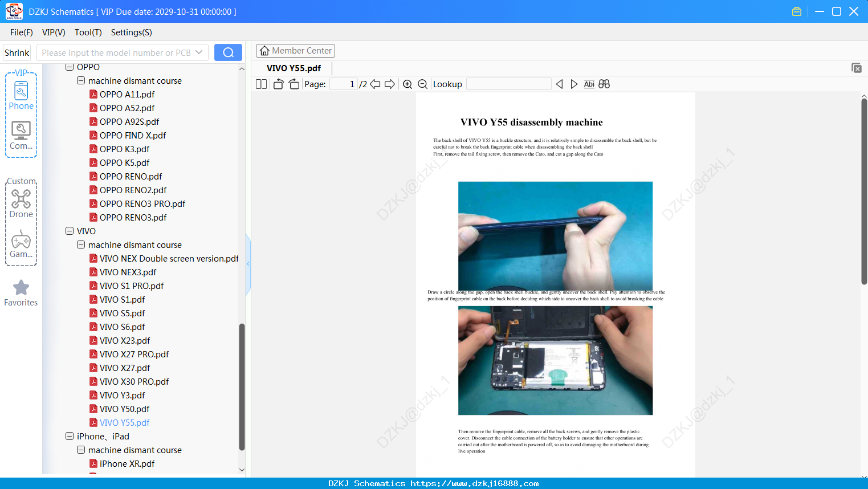Go to the next page arrow
Viewport: 868px width, 489px height.
(390, 84)
